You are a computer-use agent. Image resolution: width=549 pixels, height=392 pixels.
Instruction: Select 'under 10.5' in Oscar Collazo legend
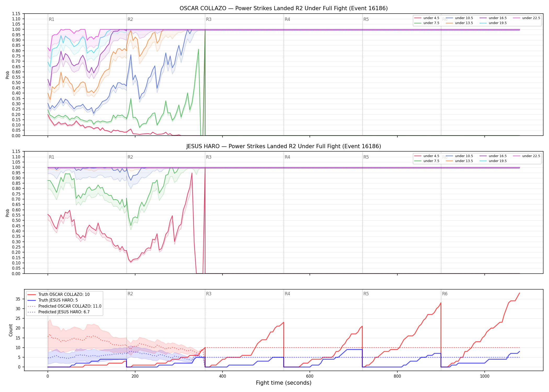click(x=459, y=18)
